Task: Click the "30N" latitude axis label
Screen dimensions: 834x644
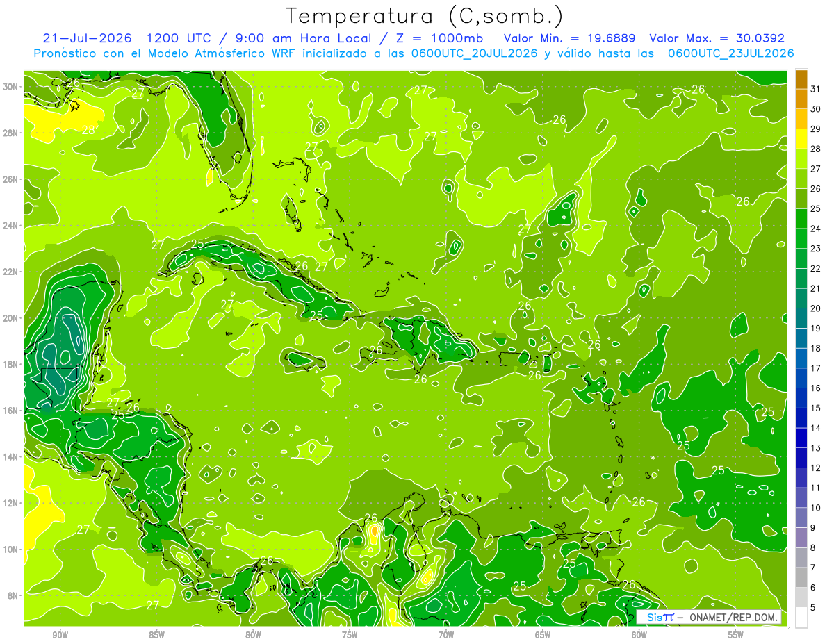Action: (x=12, y=87)
